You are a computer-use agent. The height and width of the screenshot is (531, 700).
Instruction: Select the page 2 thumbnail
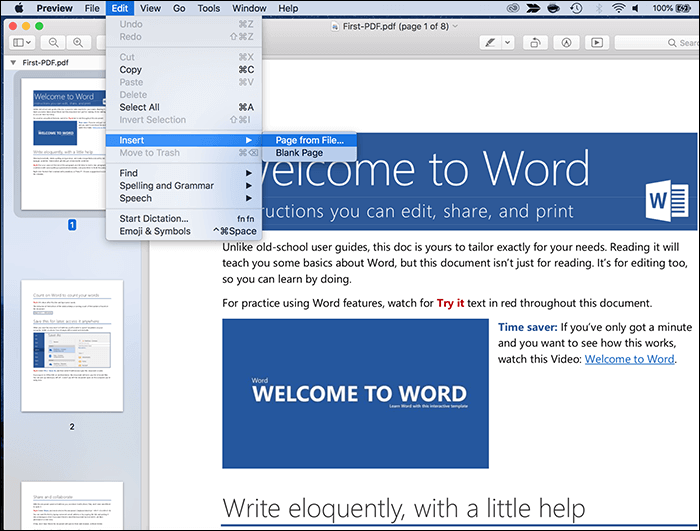pos(71,347)
